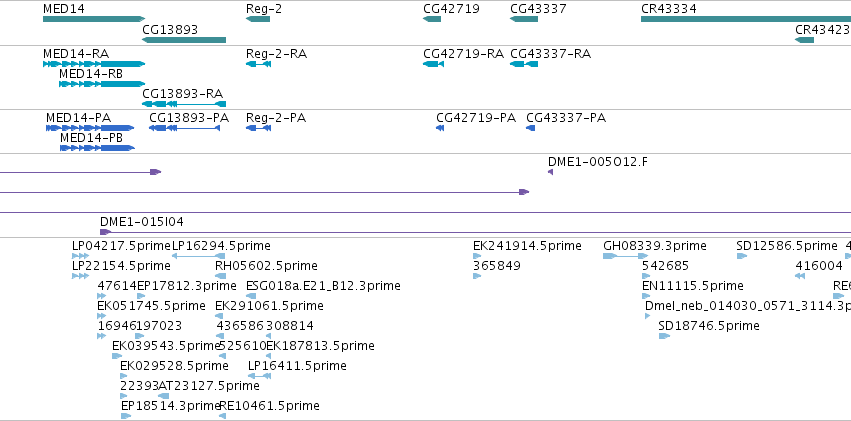Select the MED14-RB transcript feature
Viewport: 851px width, 421px height.
[102, 84]
